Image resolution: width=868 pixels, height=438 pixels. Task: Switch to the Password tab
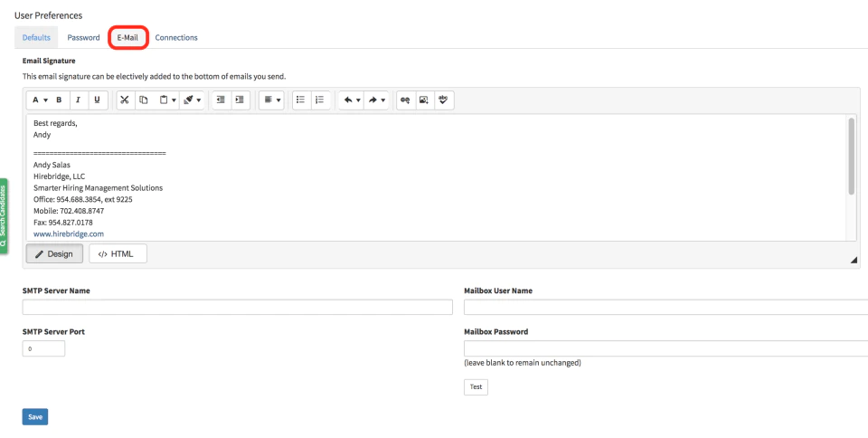pos(83,38)
